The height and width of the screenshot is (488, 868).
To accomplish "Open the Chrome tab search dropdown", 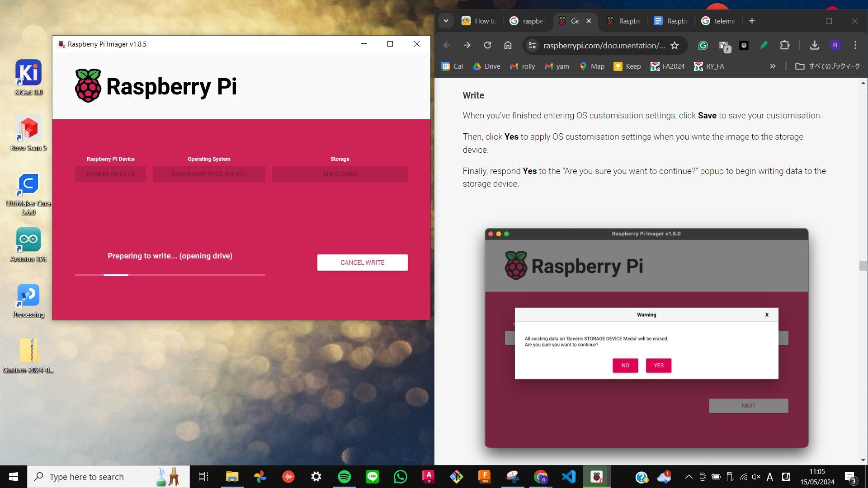I will (x=446, y=21).
